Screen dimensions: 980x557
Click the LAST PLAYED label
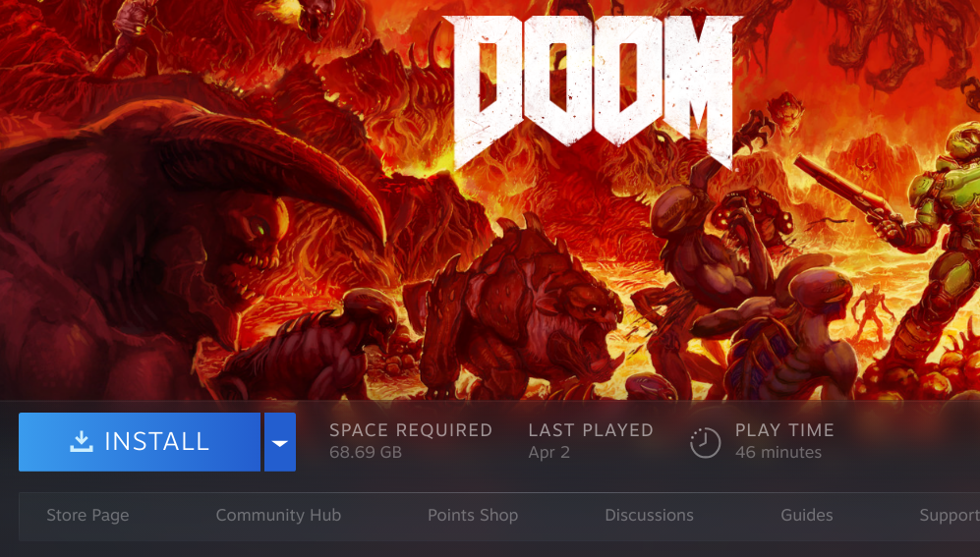pyautogui.click(x=591, y=430)
